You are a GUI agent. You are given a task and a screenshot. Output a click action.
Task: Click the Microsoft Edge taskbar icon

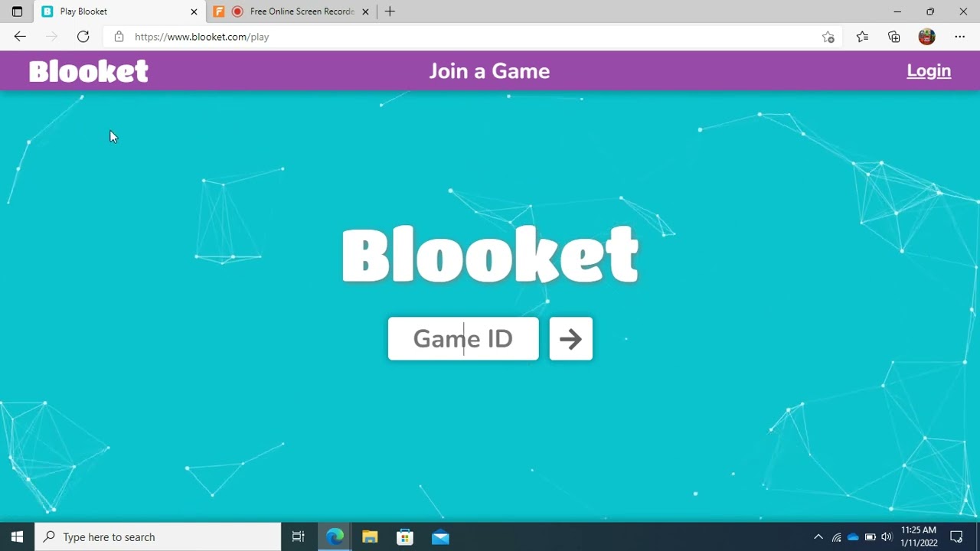click(335, 536)
